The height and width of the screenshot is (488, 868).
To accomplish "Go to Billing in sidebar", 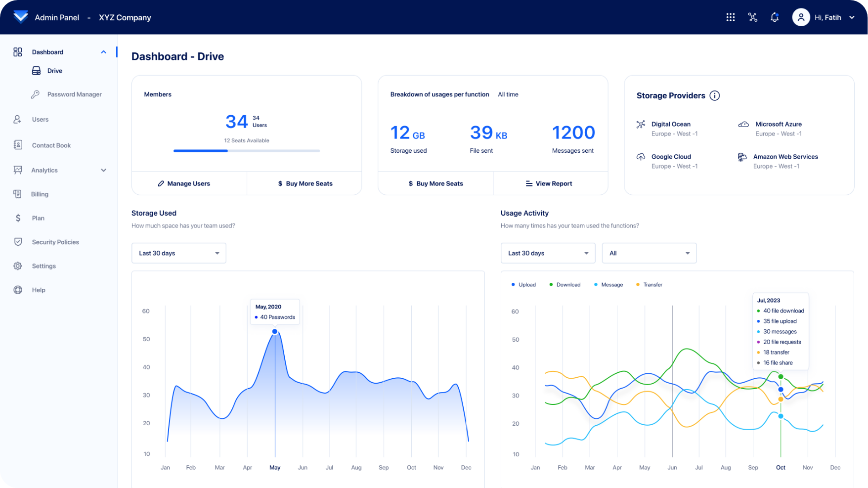I will click(x=40, y=194).
